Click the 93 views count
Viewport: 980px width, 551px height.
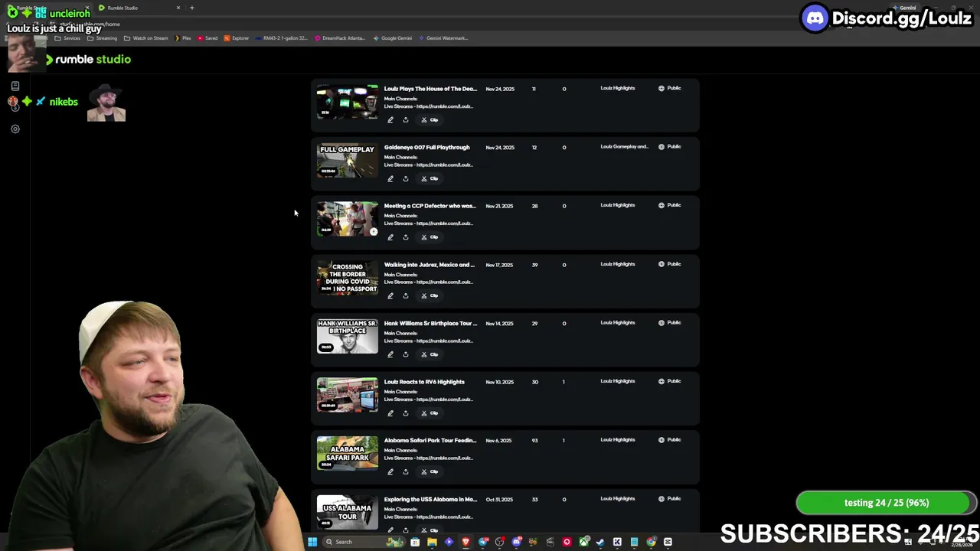pyautogui.click(x=534, y=441)
